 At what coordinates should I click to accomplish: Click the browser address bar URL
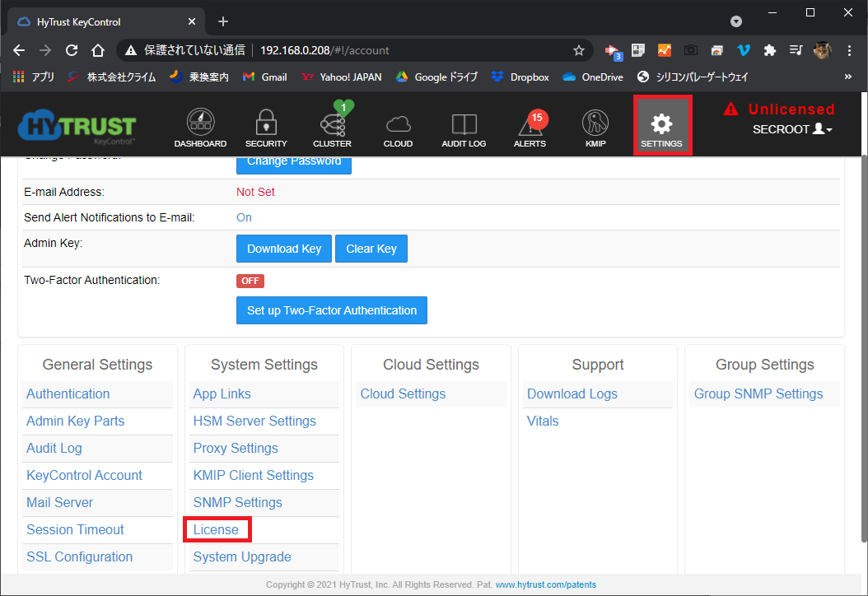[324, 50]
